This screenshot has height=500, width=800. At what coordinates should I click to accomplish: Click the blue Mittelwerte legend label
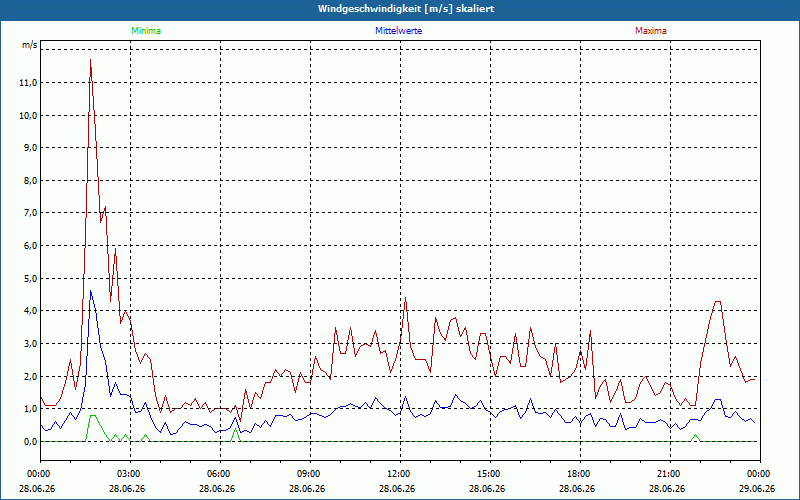click(x=398, y=31)
